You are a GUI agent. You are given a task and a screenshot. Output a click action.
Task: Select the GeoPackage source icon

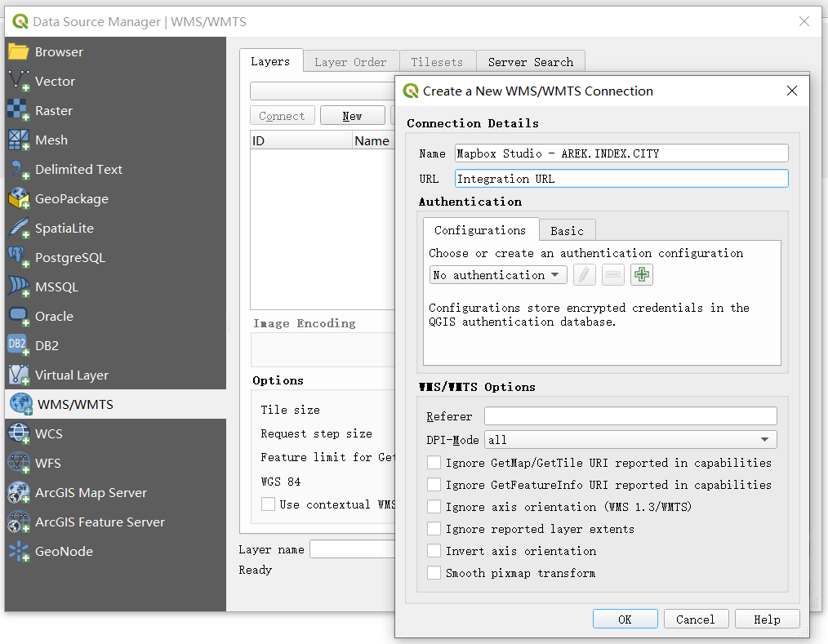(x=19, y=199)
